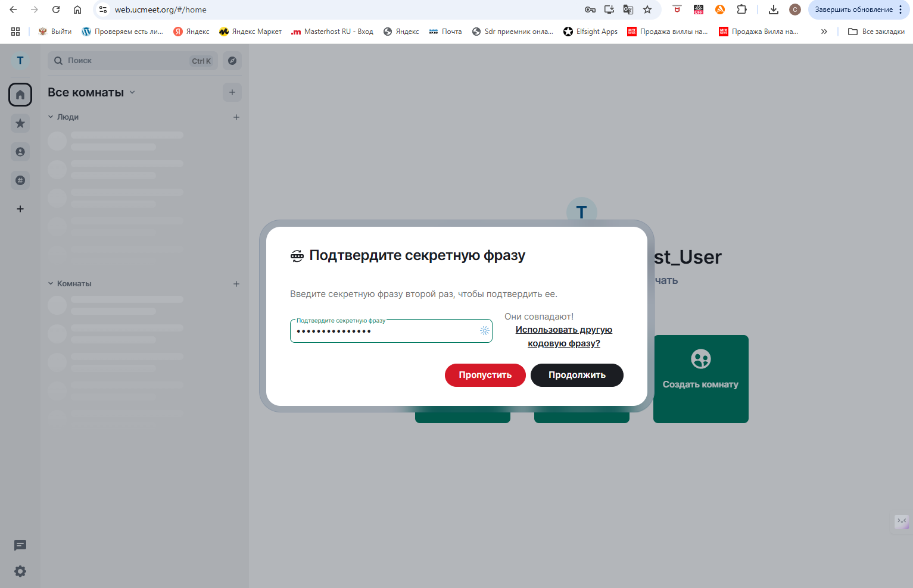Click the plus icon to add a space

click(x=20, y=209)
